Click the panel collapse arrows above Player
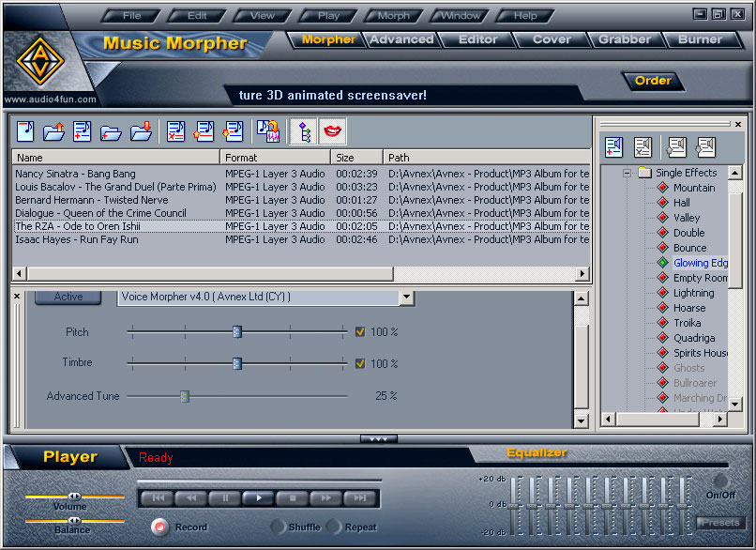756x550 pixels. coord(379,439)
